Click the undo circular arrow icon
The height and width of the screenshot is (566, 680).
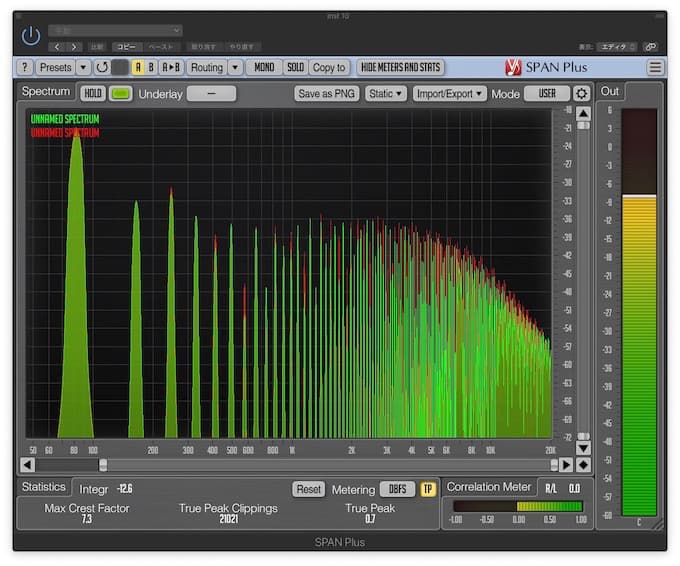click(x=102, y=67)
